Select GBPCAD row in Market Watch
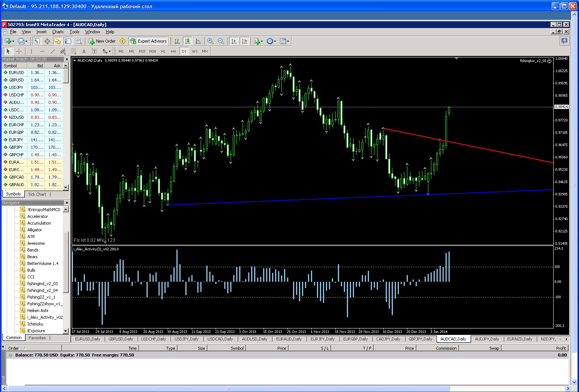Image resolution: width=579 pixels, height=392 pixels. tap(32, 177)
